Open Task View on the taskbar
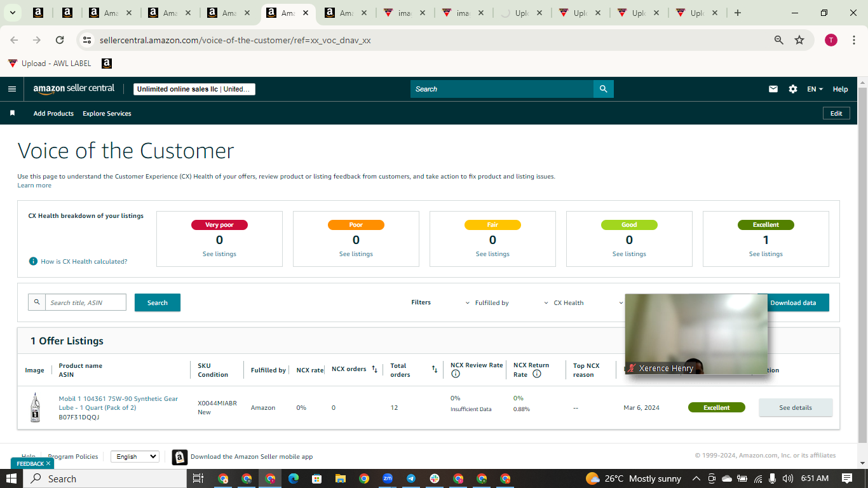The width and height of the screenshot is (868, 488). [x=198, y=478]
